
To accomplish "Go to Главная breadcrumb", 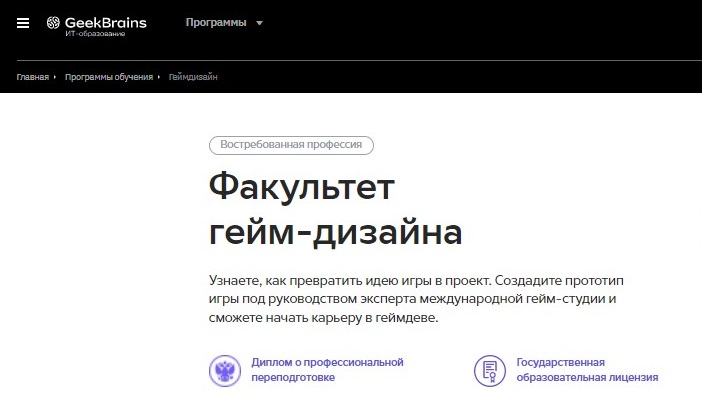I will (33, 77).
